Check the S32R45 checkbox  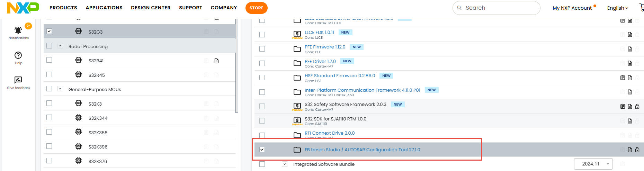(49, 74)
